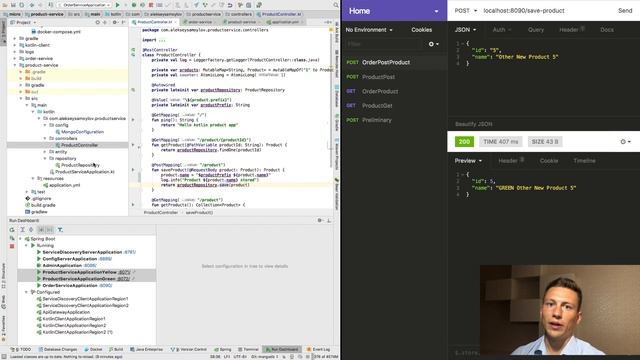Open IDE search everywhere magnifier icon
The image size is (640, 360).
coord(336,5)
